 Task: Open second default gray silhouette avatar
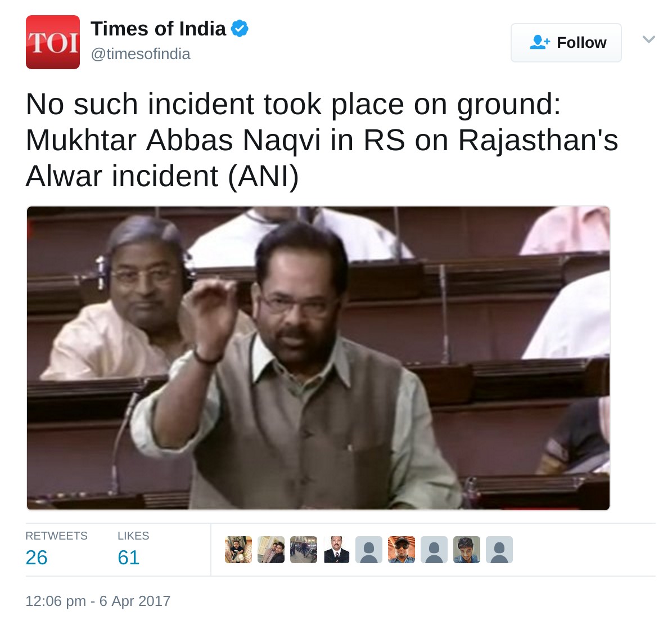point(434,550)
